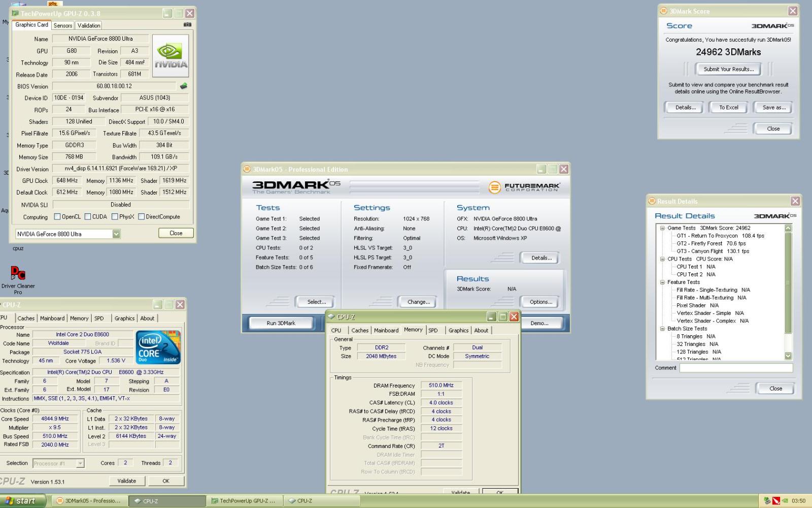Image resolution: width=812 pixels, height=508 pixels.
Task: Click the Save as... button
Action: (773, 107)
